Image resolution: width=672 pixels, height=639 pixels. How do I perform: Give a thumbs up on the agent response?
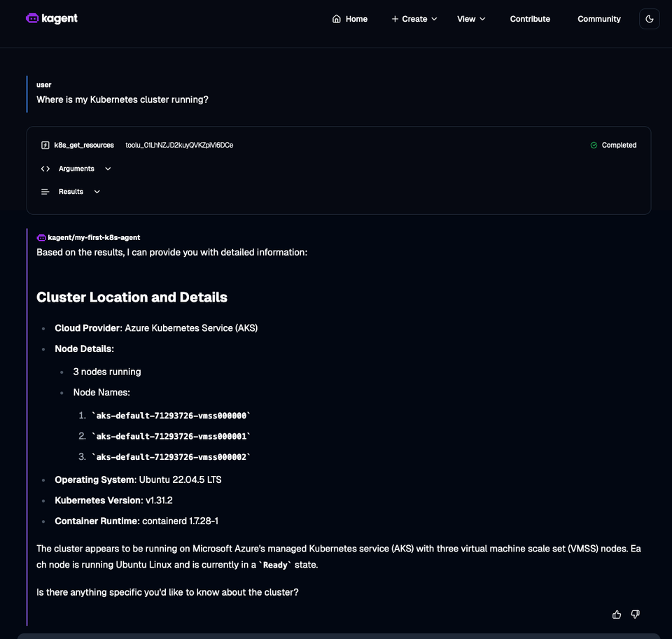(x=616, y=614)
